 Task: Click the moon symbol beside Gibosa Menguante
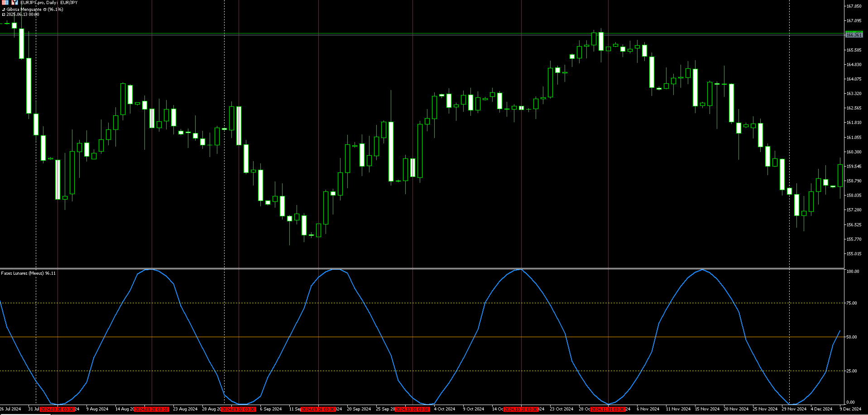[4, 9]
